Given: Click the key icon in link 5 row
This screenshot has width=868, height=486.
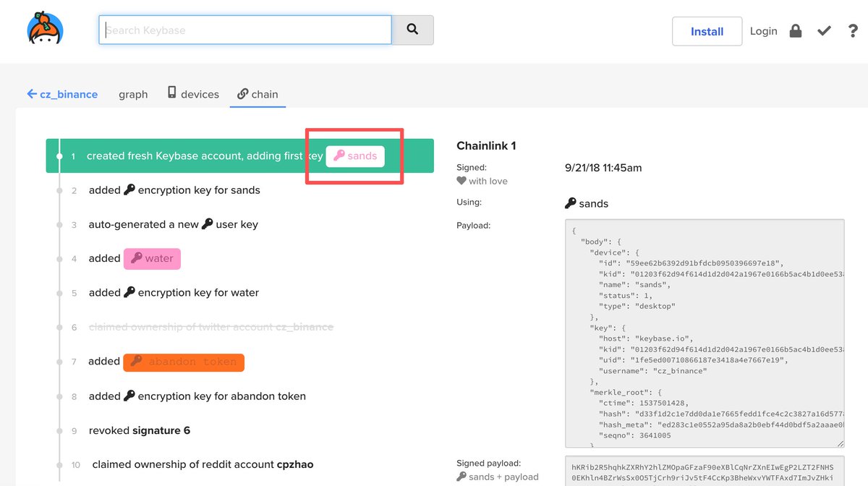Looking at the screenshot, I should point(129,292).
